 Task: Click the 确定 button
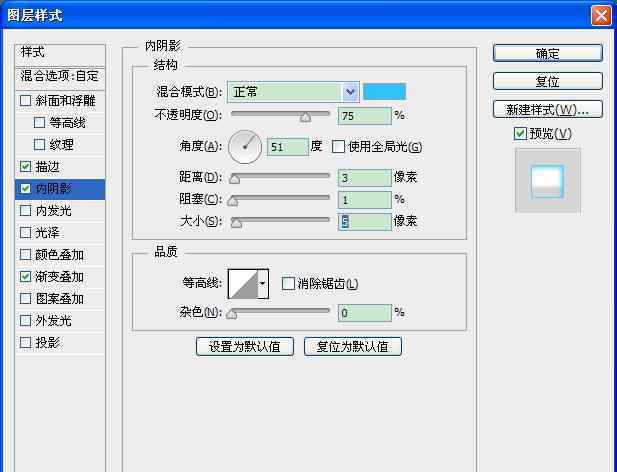548,53
